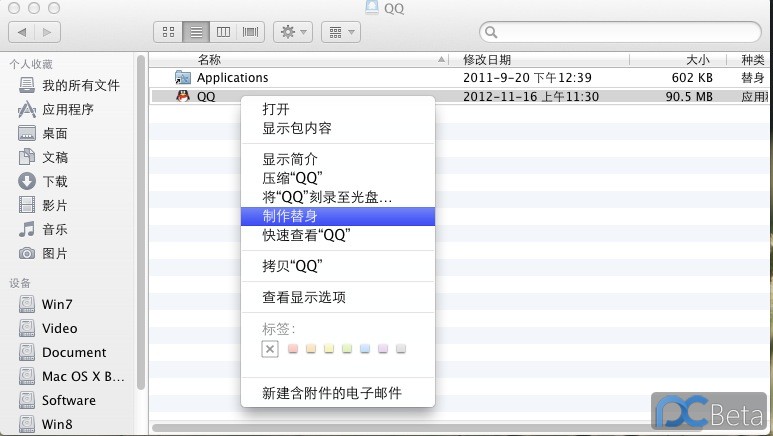Image resolution: width=773 pixels, height=436 pixels.
Task: Apply the yellow label color
Action: [x=329, y=349]
